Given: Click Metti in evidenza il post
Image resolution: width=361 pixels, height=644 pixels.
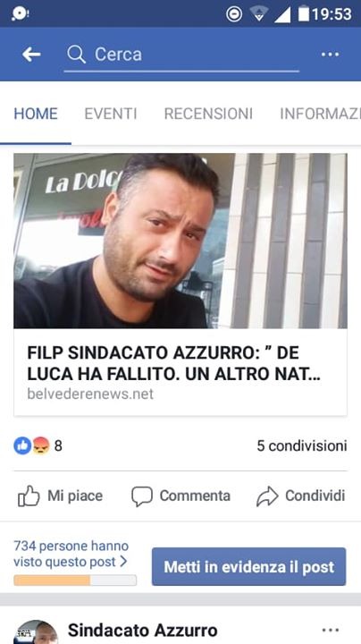Looking at the screenshot, I should [249, 567].
